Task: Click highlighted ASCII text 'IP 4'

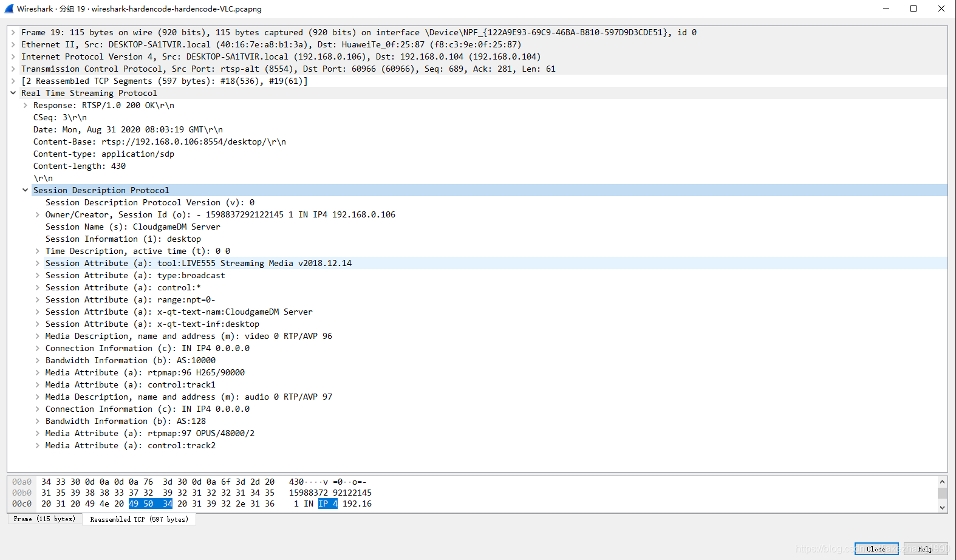Action: click(328, 504)
